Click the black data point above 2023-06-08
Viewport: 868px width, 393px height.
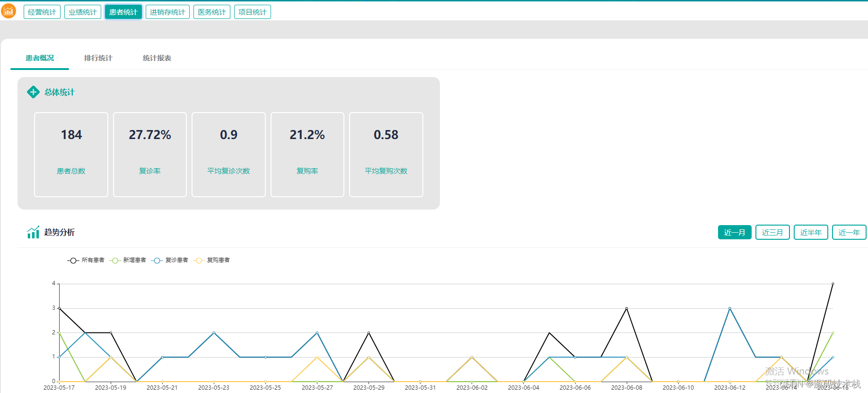pos(627,308)
